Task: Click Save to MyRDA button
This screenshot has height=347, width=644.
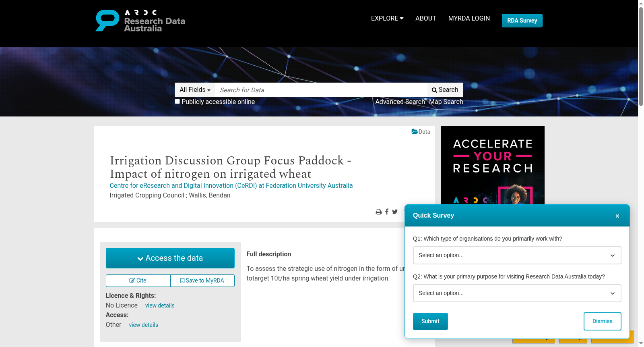Action: 202,281
